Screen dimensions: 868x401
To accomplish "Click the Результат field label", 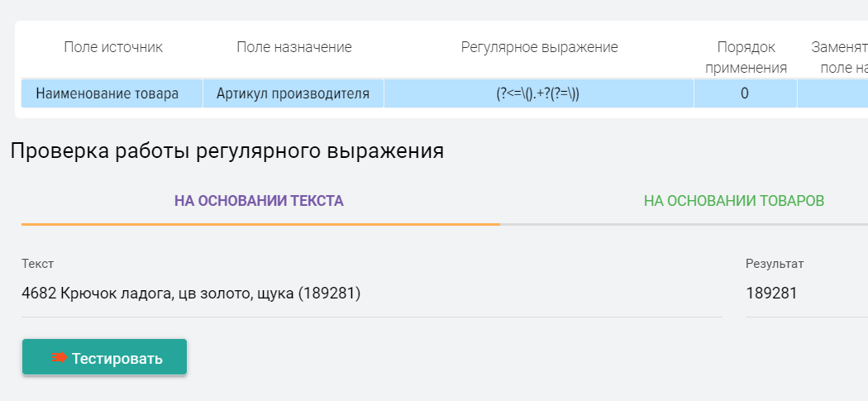I will [775, 264].
